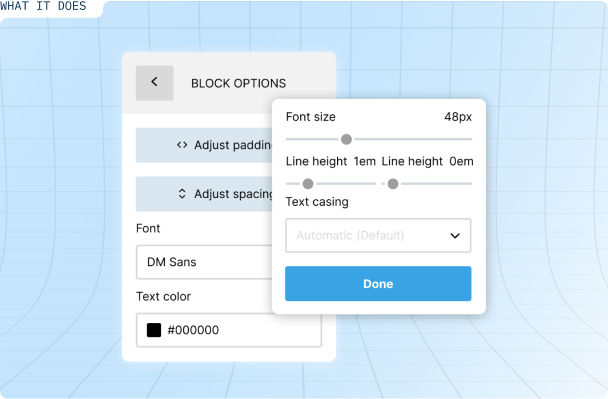This screenshot has width=608, height=399.
Task: Click the Done button
Action: pos(378,283)
